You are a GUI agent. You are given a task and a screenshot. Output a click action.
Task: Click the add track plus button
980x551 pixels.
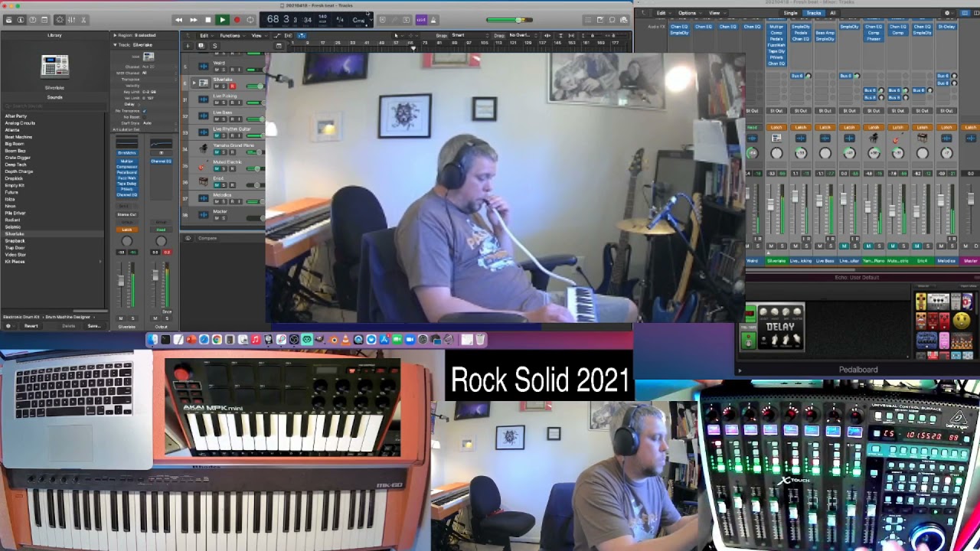[189, 45]
